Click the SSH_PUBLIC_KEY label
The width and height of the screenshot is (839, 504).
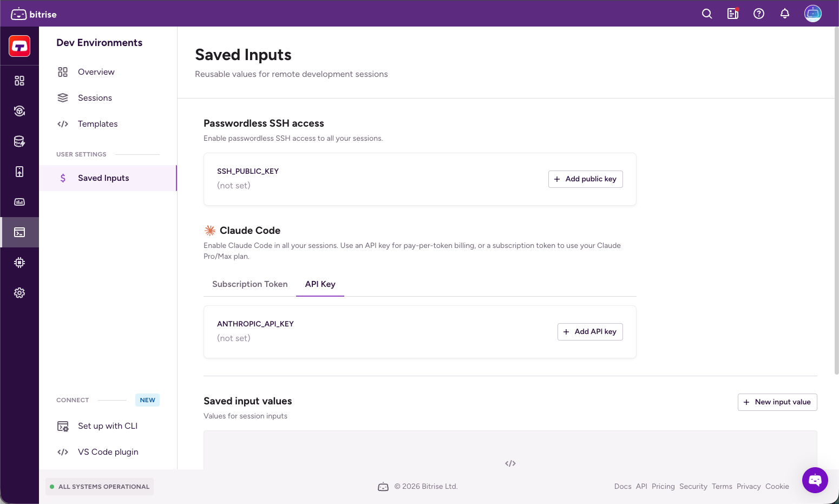248,171
